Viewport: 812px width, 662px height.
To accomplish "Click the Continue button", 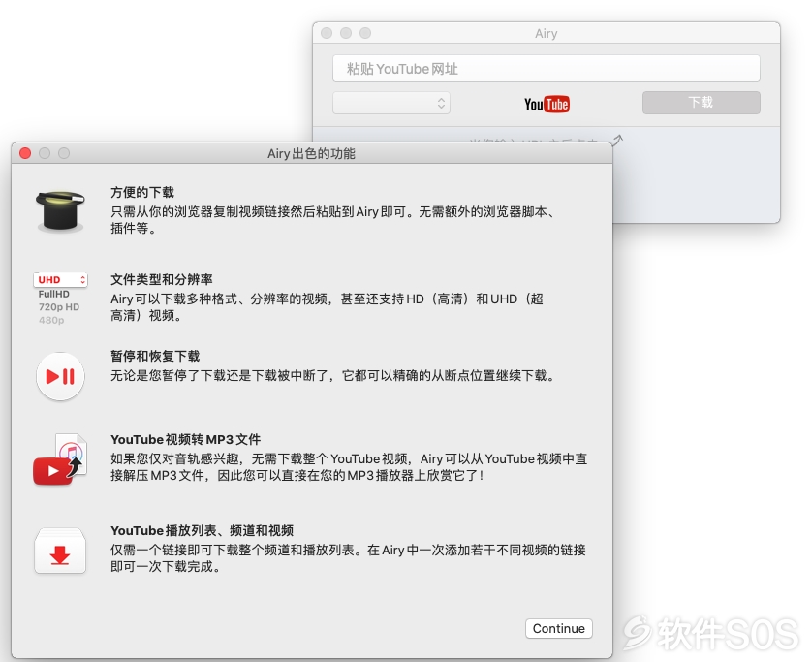I will pos(559,628).
